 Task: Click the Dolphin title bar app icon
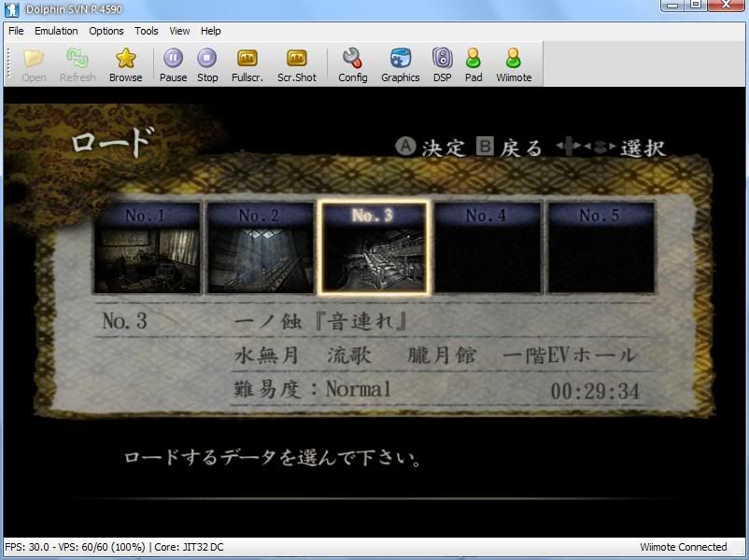[x=12, y=9]
